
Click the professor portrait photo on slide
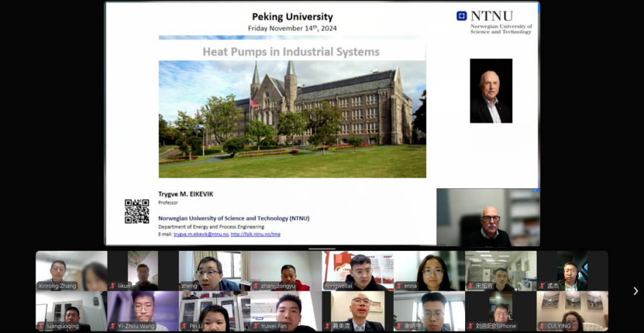tap(491, 91)
